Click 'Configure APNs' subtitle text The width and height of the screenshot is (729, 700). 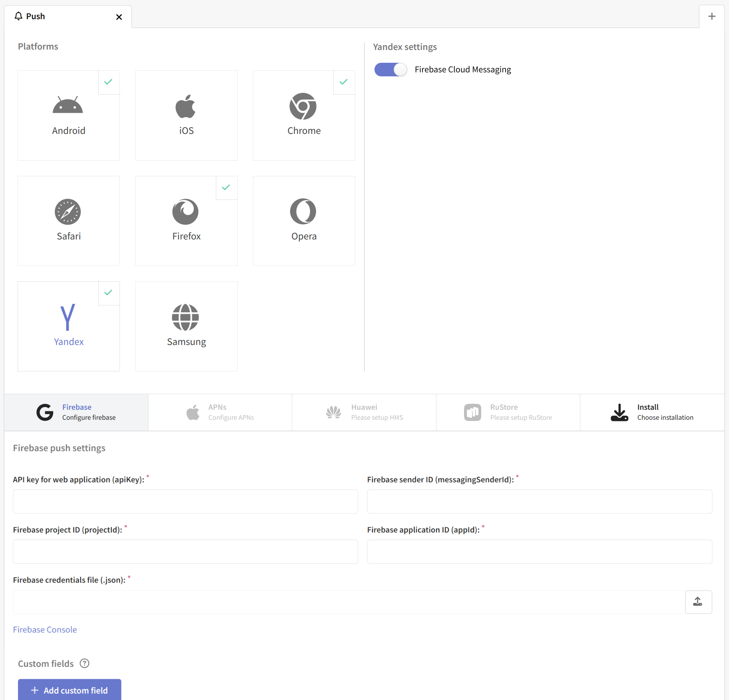(231, 417)
